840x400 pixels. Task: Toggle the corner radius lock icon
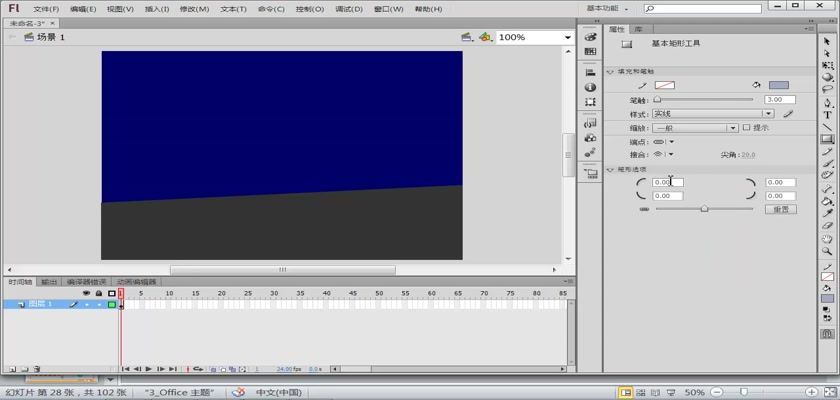644,209
